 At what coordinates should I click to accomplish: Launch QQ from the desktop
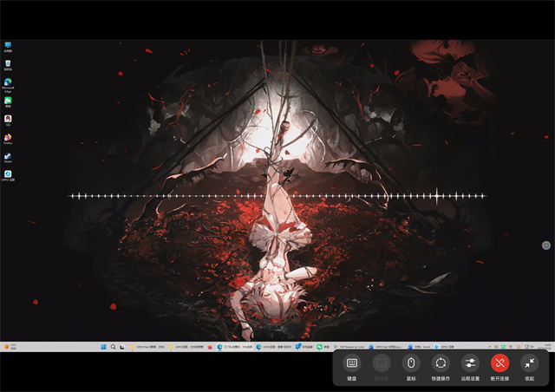[x=8, y=120]
